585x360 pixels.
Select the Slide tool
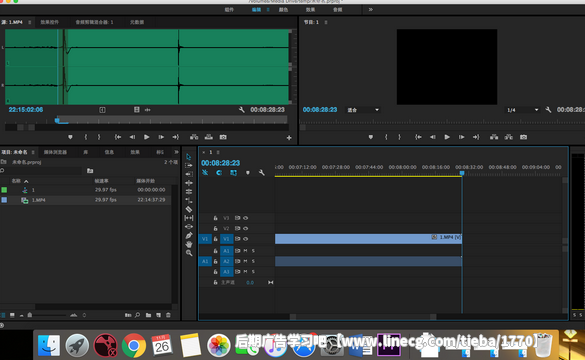(x=189, y=226)
